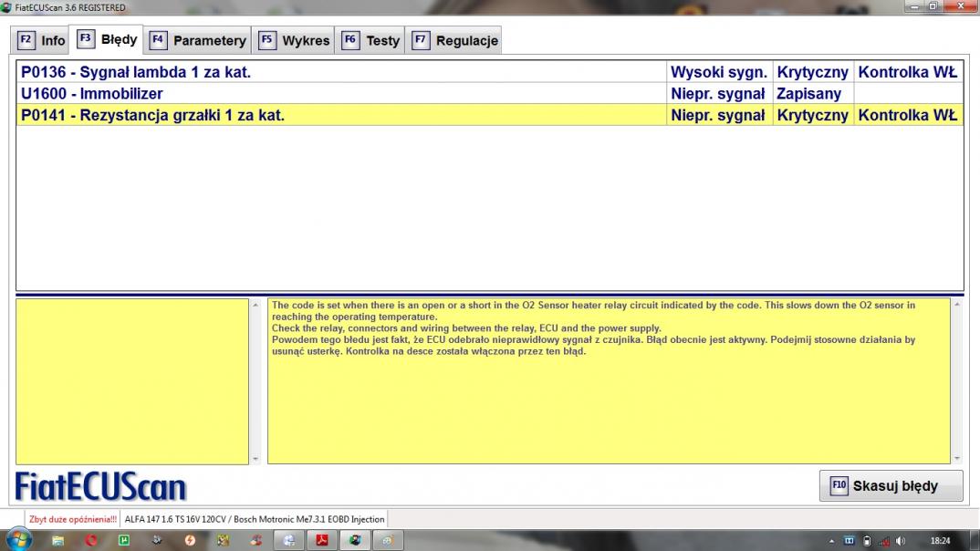The image size is (980, 551).
Task: Open the volume control in the system tray
Action: coord(900,541)
